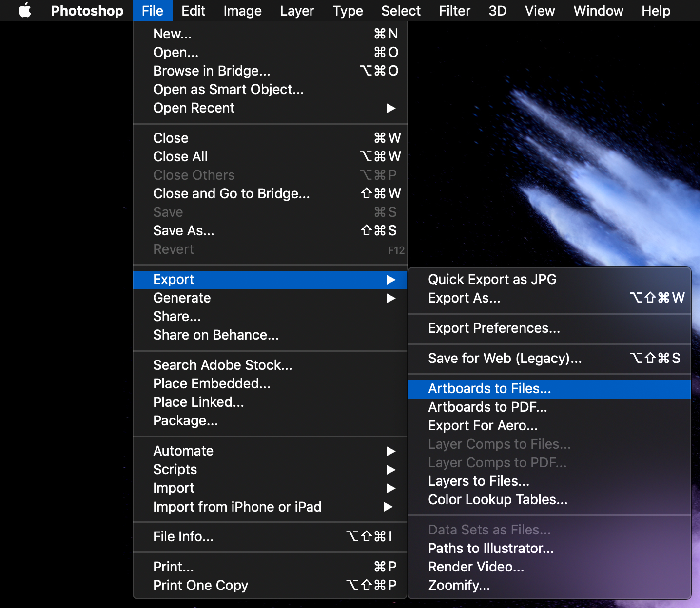Expand the Export submenu
Image resolution: width=700 pixels, height=608 pixels.
(270, 280)
